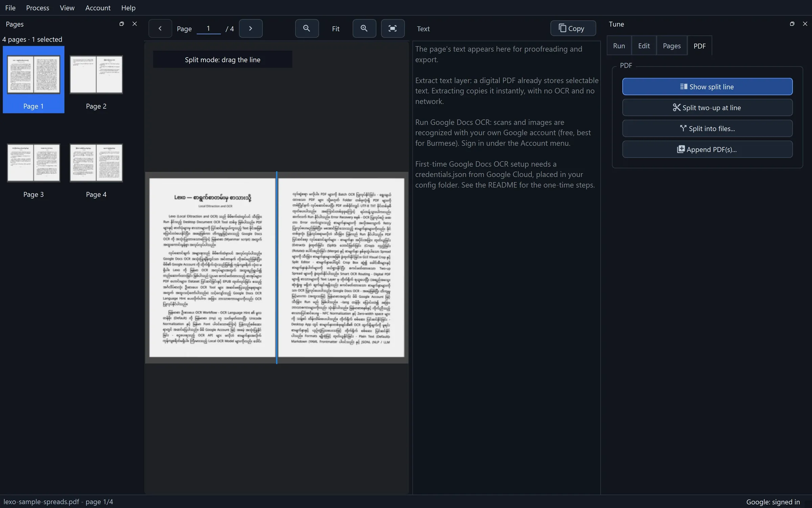The image size is (812, 508).
Task: Float the Pages panel
Action: (122, 24)
